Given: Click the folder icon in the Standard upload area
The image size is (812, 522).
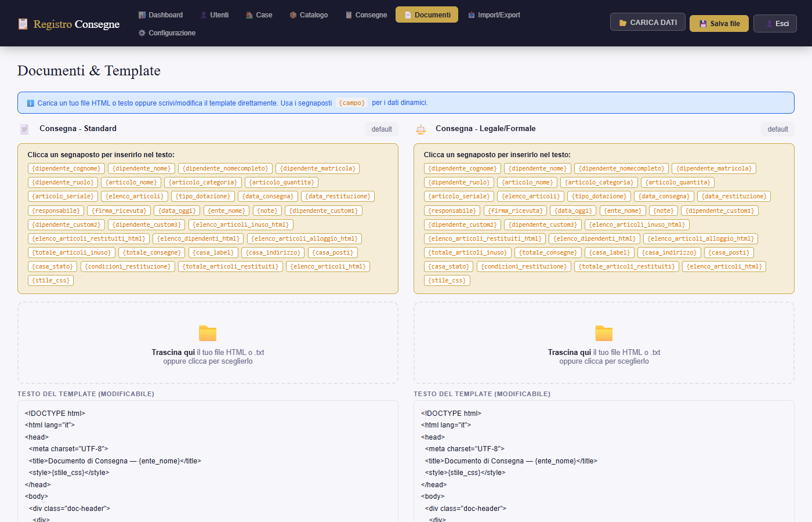Looking at the screenshot, I should (x=208, y=333).
